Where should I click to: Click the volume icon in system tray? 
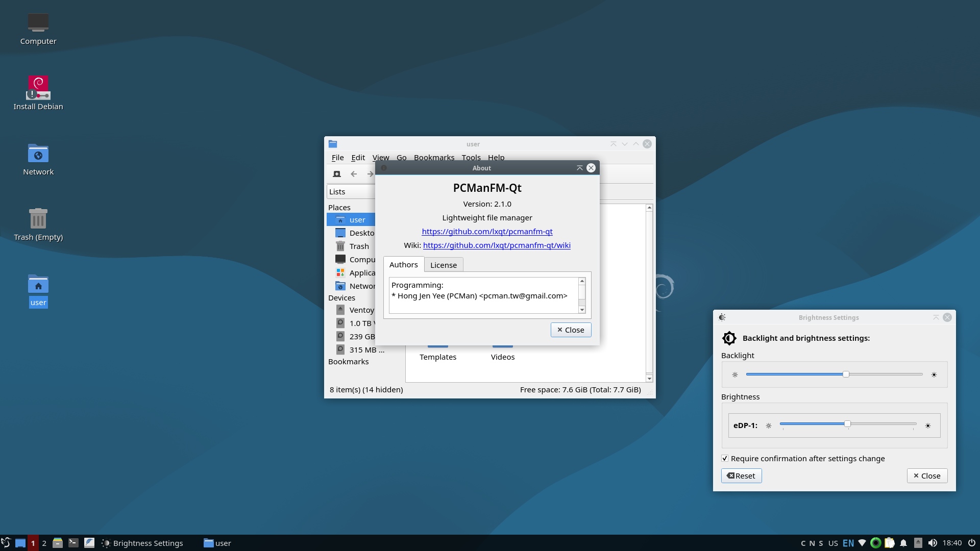(933, 543)
